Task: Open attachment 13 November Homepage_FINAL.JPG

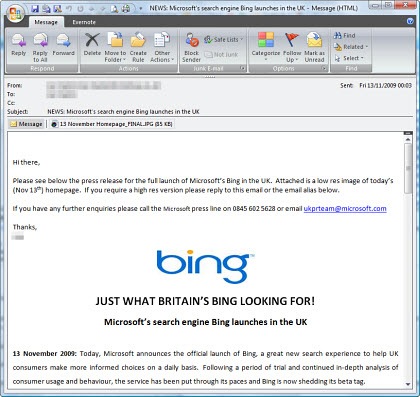Action: pos(112,124)
